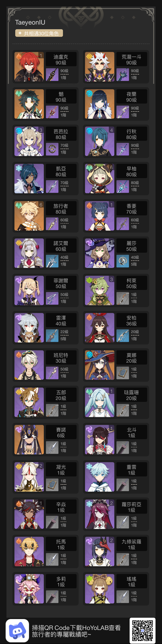Click Mona's book weapon icon

(123, 373)
